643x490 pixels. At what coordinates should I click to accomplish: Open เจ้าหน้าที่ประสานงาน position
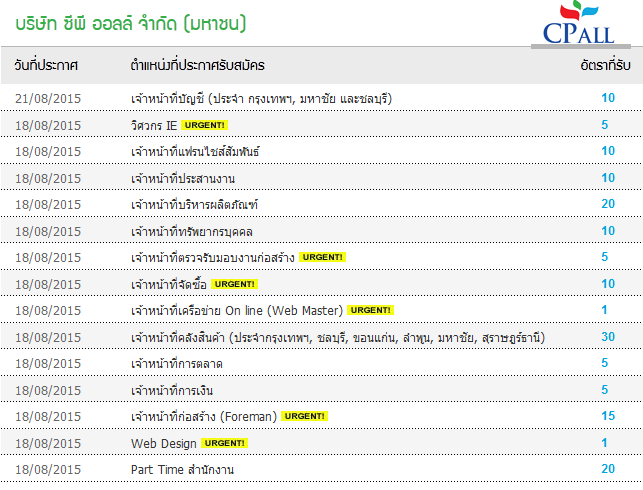tap(183, 178)
